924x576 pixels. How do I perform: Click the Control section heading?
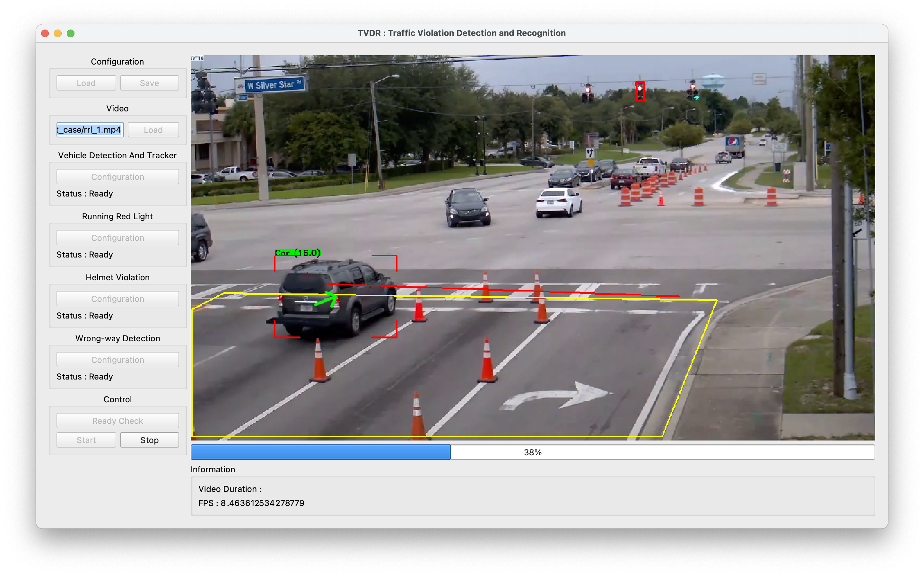[118, 399]
